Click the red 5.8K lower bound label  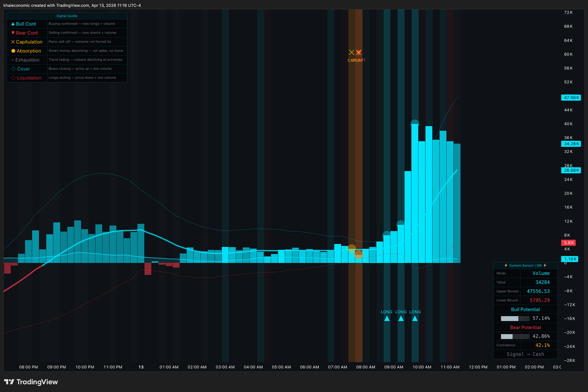568,243
